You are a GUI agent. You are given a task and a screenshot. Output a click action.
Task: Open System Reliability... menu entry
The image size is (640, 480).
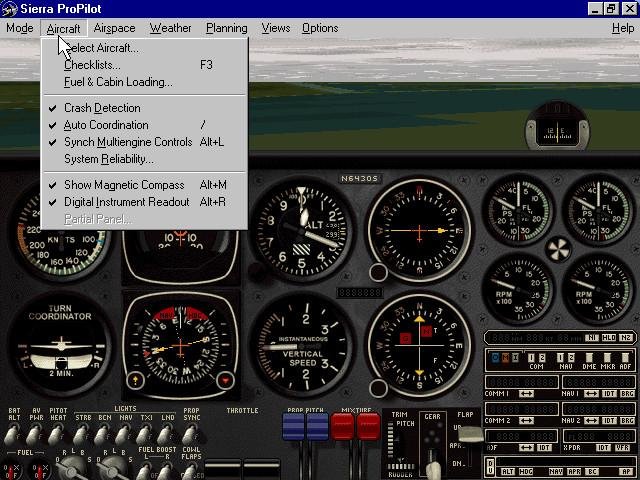coord(144,159)
